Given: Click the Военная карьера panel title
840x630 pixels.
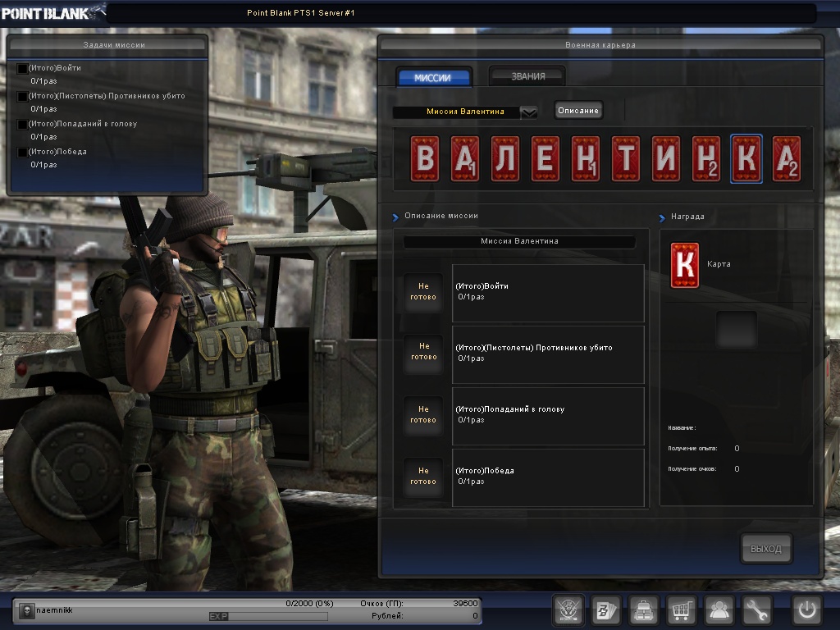Looking at the screenshot, I should click(x=600, y=45).
